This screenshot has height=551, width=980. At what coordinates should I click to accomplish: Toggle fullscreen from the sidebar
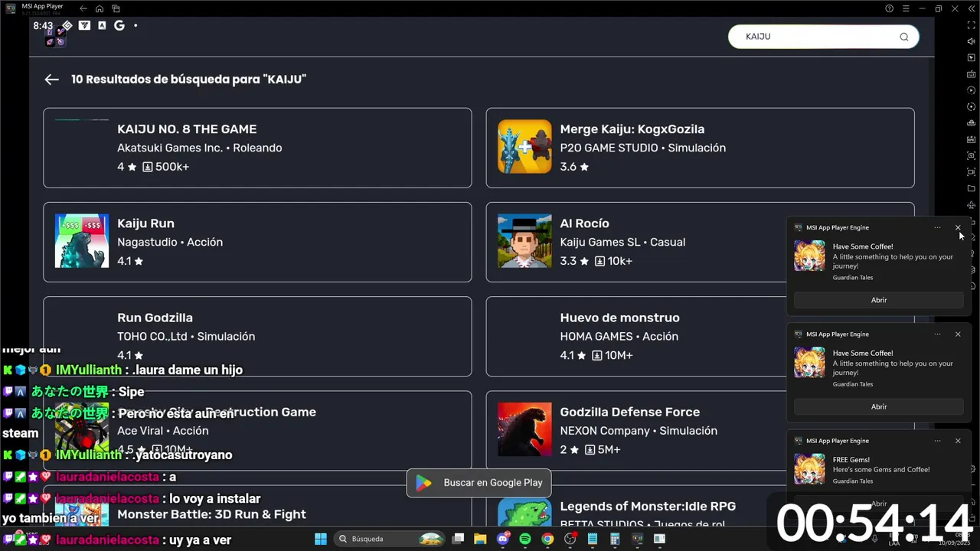pyautogui.click(x=972, y=25)
